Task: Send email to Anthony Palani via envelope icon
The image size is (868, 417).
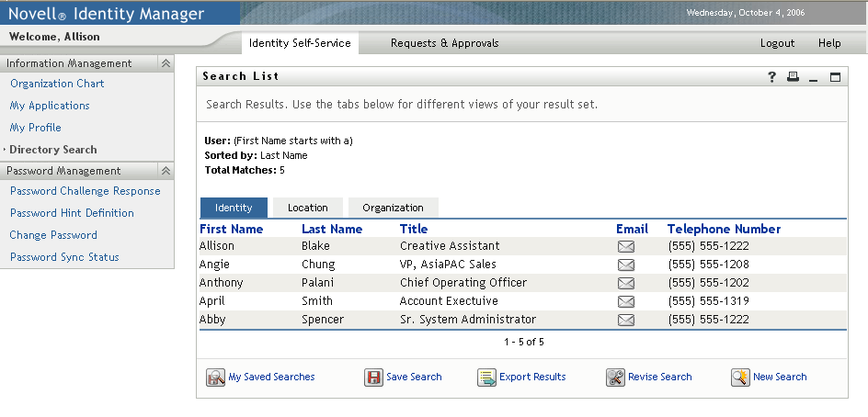Action: click(x=625, y=283)
